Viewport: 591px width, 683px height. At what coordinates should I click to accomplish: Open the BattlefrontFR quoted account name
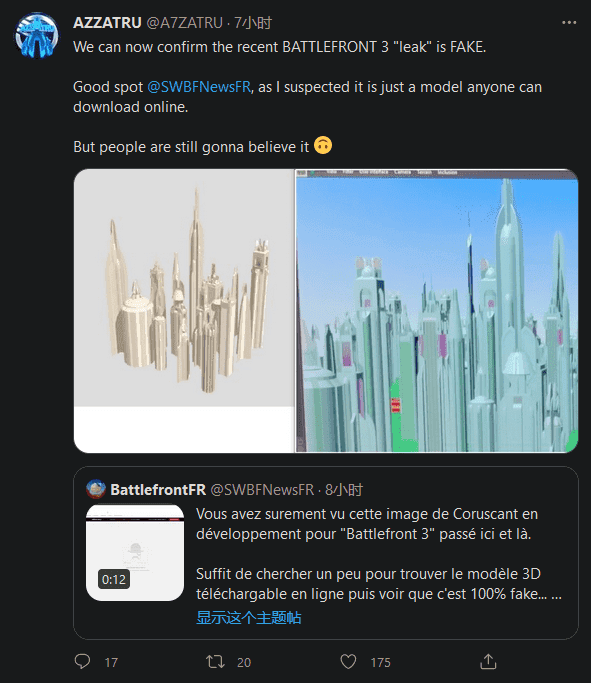158,490
